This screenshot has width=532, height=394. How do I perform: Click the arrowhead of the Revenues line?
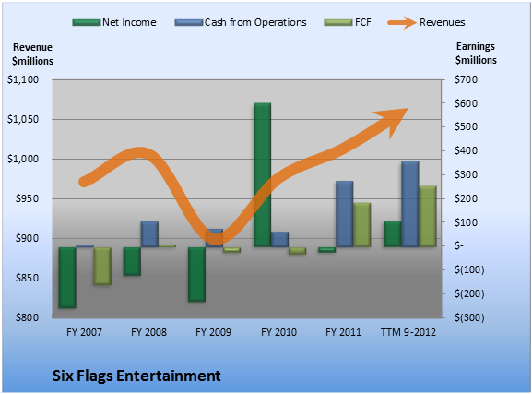[x=392, y=122]
